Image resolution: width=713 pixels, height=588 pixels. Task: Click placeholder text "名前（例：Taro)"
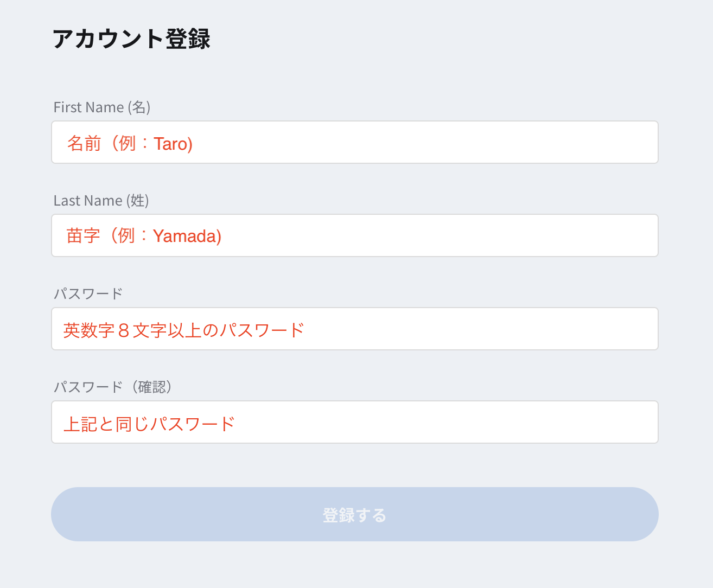pos(130,144)
